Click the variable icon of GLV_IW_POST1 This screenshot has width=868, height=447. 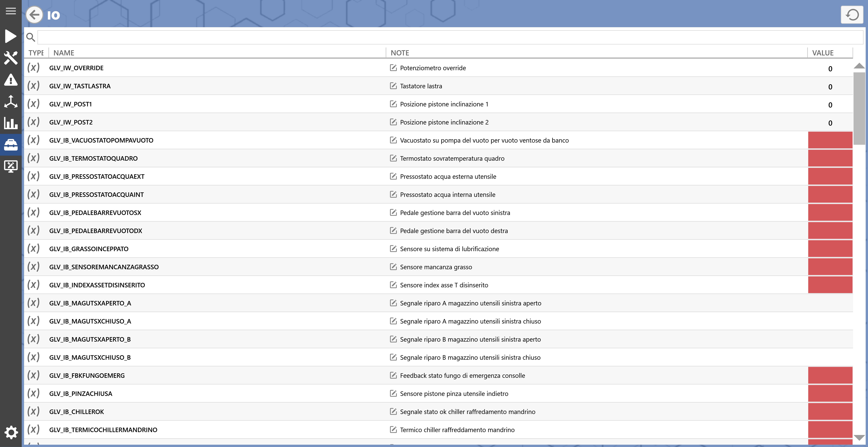click(x=33, y=104)
